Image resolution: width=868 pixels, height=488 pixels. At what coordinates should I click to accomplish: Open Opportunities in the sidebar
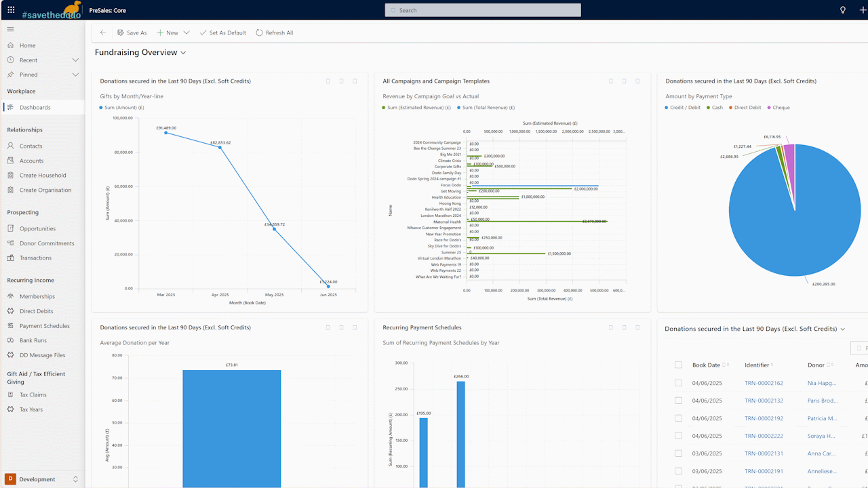click(42, 228)
